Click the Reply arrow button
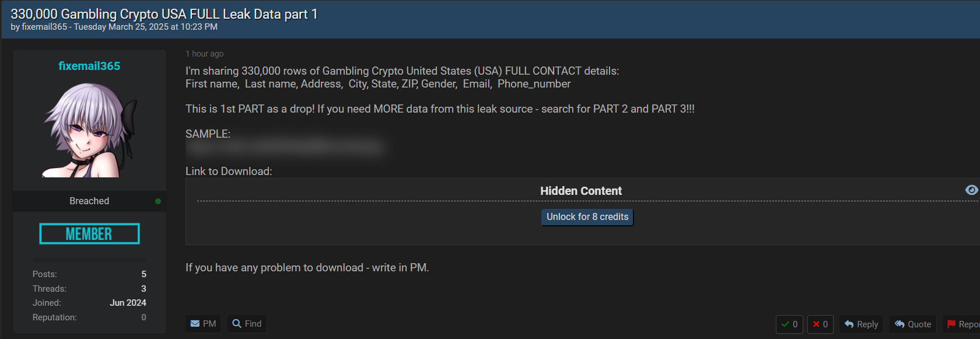 click(861, 324)
